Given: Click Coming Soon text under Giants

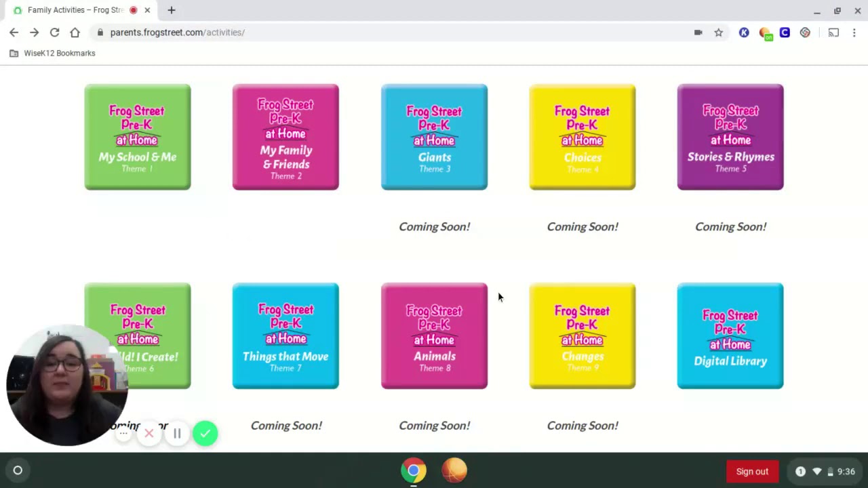Looking at the screenshot, I should [x=434, y=226].
